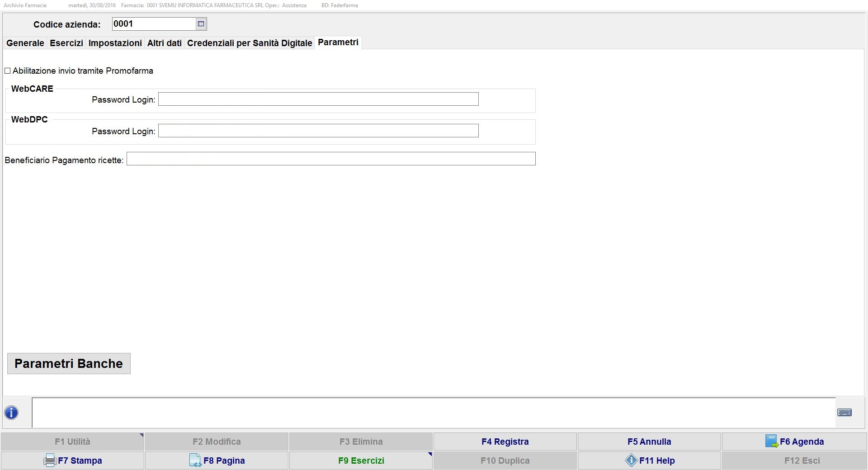
Task: Focus the WebCARE Password Login field
Action: (x=318, y=99)
